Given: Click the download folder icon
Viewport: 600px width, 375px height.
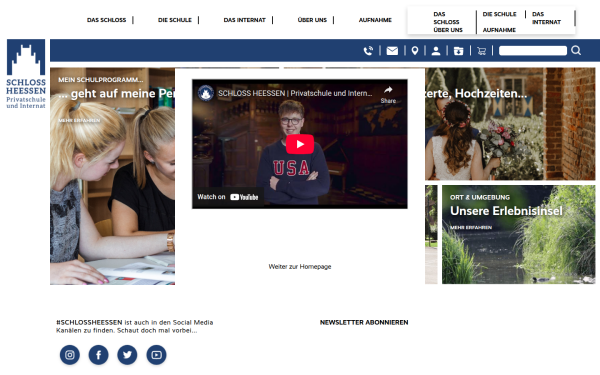Looking at the screenshot, I should coord(458,51).
